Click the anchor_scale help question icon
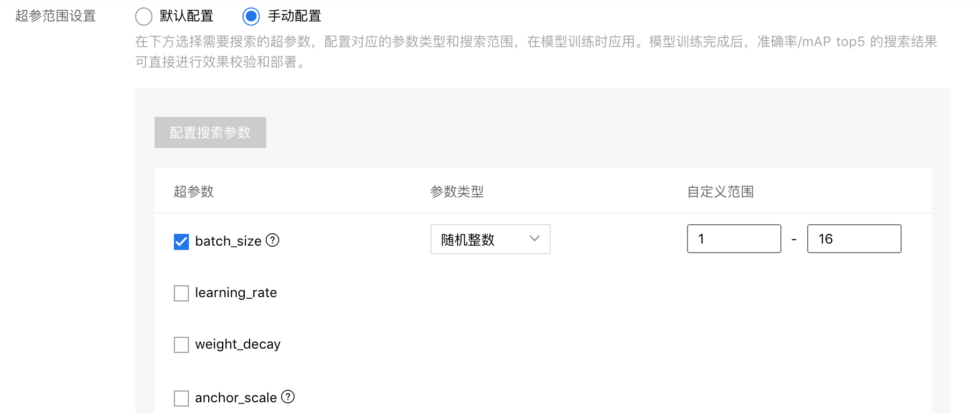 click(x=288, y=397)
